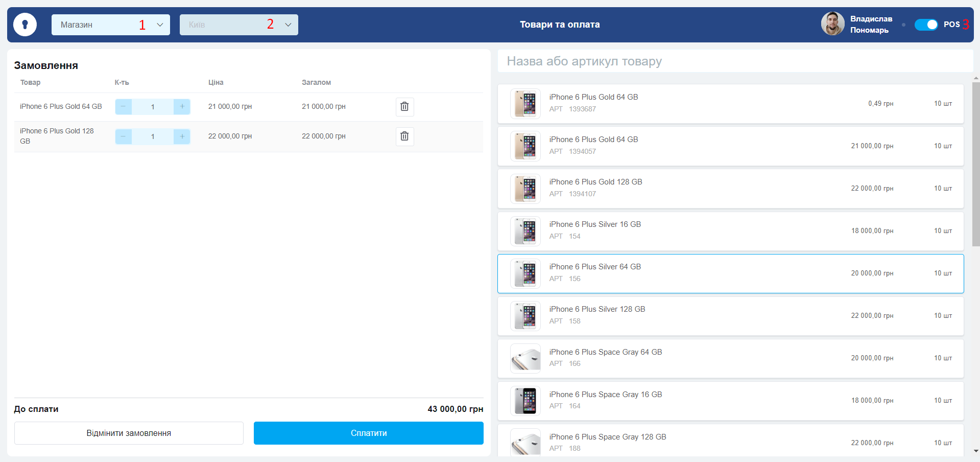The width and height of the screenshot is (980, 462).
Task: Click the keyhole logo icon
Action: (25, 25)
